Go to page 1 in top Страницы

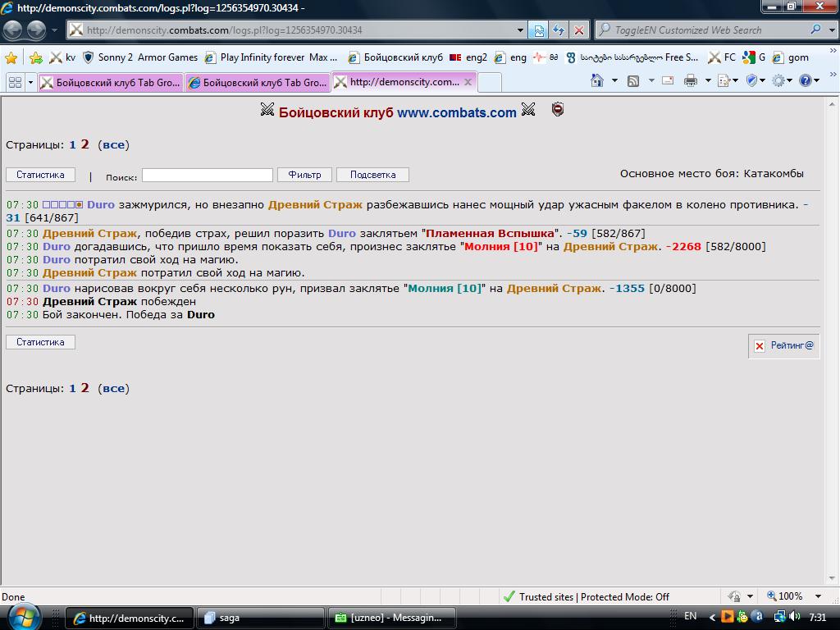coord(72,144)
